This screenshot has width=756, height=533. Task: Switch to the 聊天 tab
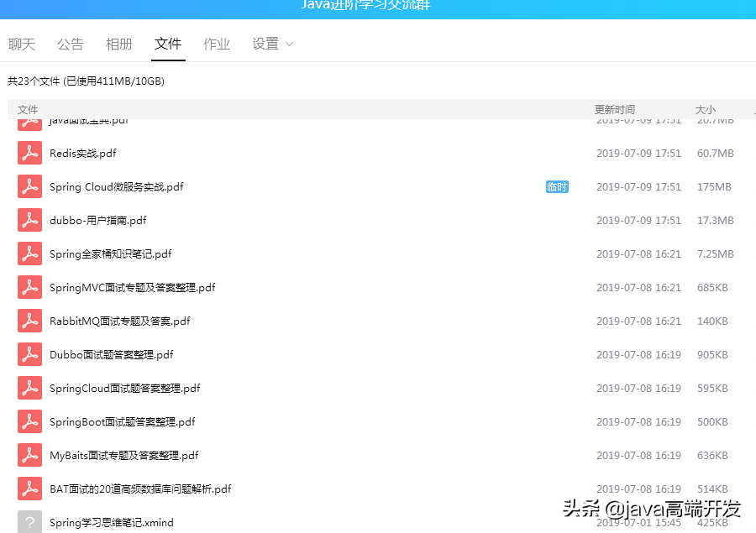pyautogui.click(x=22, y=44)
